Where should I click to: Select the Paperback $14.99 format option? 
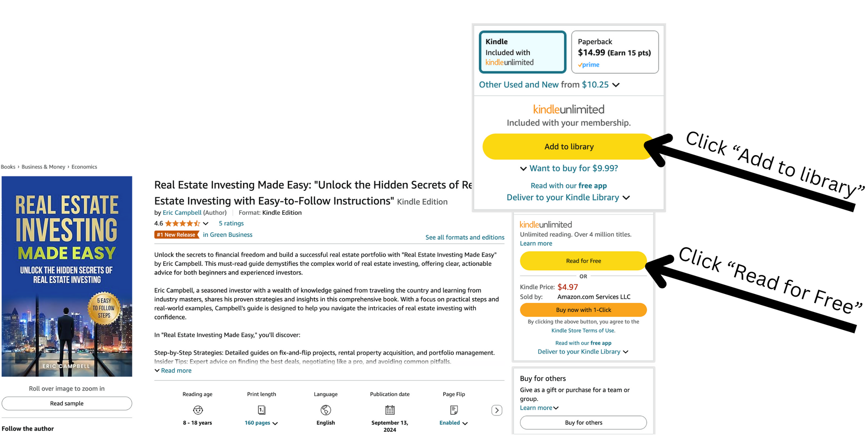[x=615, y=52]
